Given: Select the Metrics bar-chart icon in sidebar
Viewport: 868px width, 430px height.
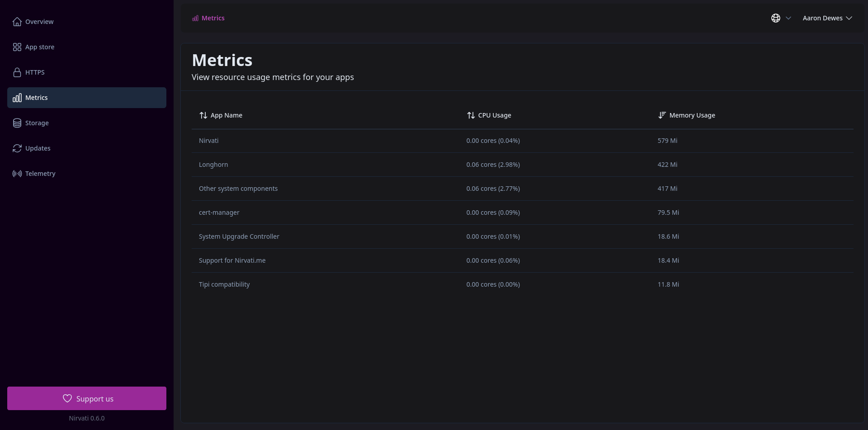Looking at the screenshot, I should pyautogui.click(x=17, y=97).
